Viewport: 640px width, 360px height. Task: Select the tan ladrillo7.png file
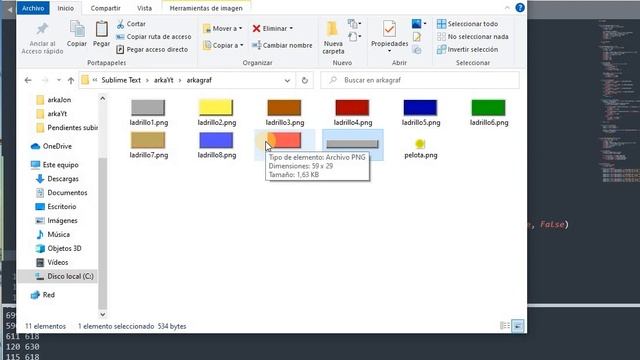coord(148,145)
